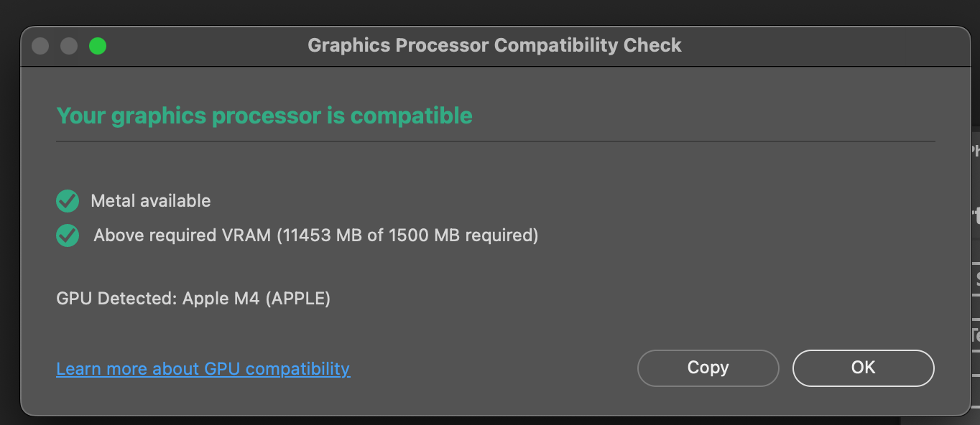Click the horizontal divider below the heading
Viewport: 980px width, 425px height.
pos(496,141)
